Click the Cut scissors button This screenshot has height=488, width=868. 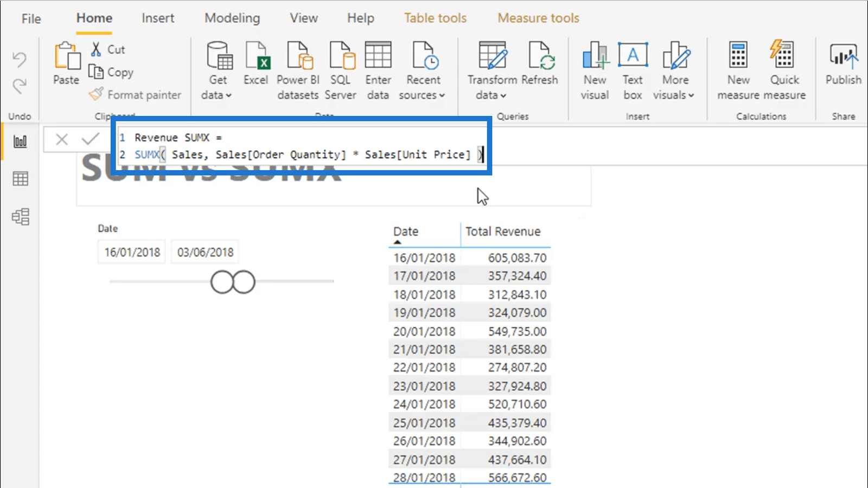click(107, 49)
